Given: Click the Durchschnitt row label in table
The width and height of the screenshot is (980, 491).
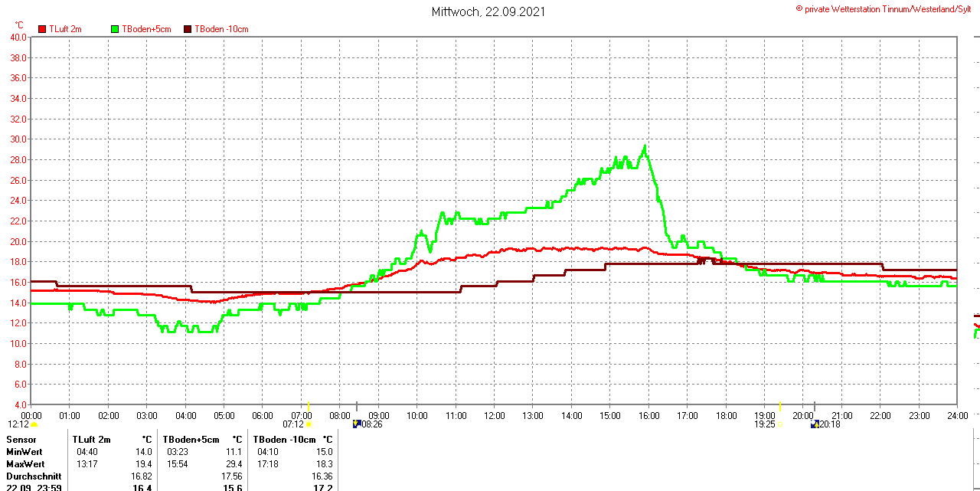Looking at the screenshot, I should [x=34, y=476].
